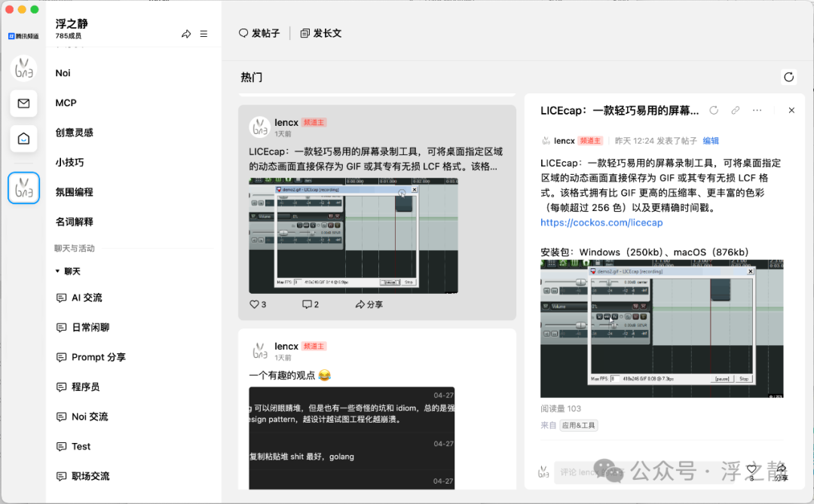Open LICEcap screenshot in detail panel
The width and height of the screenshot is (814, 504).
(662, 328)
